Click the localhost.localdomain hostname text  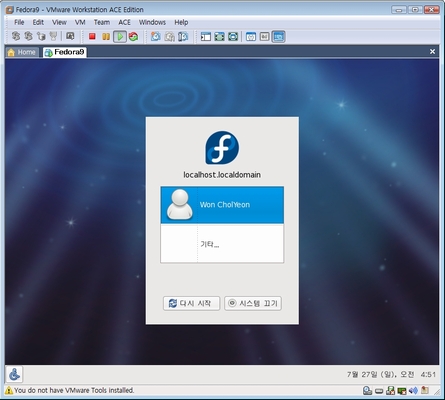222,175
